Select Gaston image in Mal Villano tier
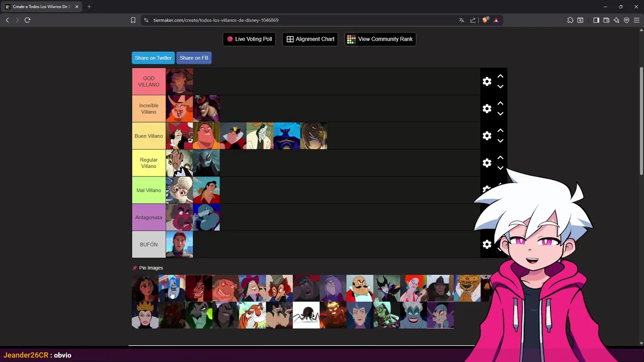Viewport: 644px width, 362px height. 206,190
